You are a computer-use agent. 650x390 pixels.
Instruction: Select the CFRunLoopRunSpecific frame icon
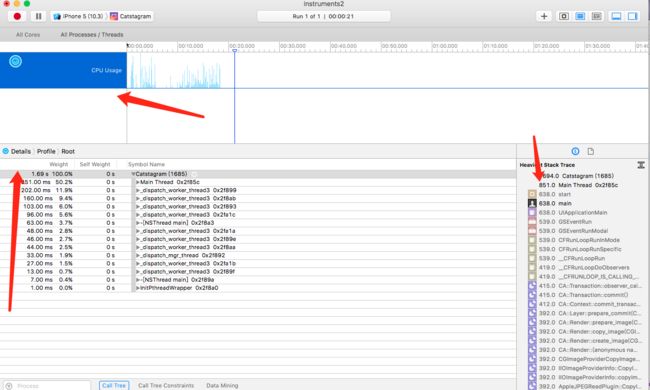(532, 249)
